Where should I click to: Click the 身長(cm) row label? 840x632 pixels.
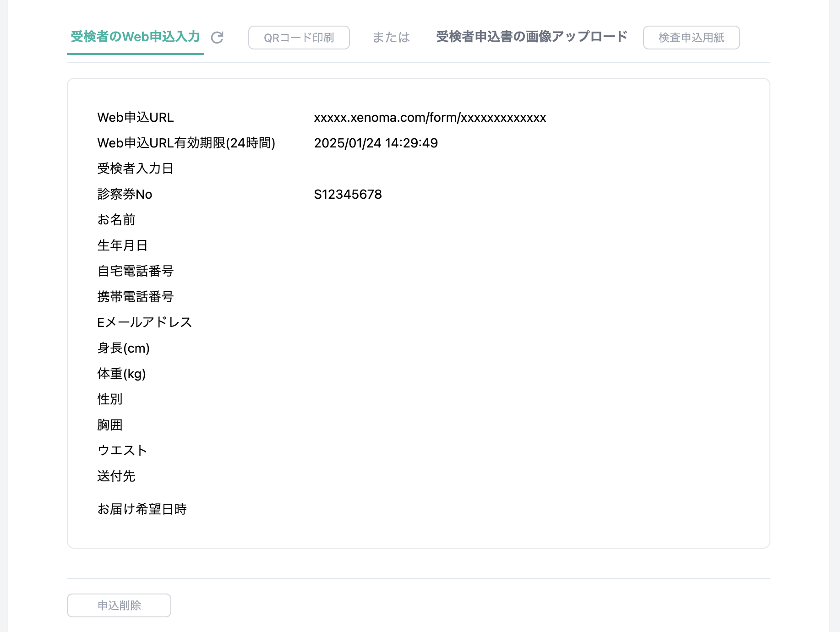(123, 348)
